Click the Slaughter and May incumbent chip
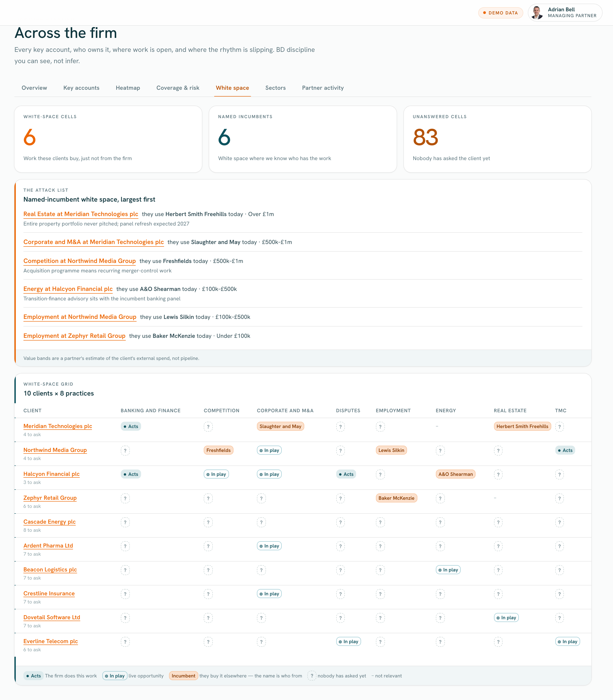 [x=280, y=426]
